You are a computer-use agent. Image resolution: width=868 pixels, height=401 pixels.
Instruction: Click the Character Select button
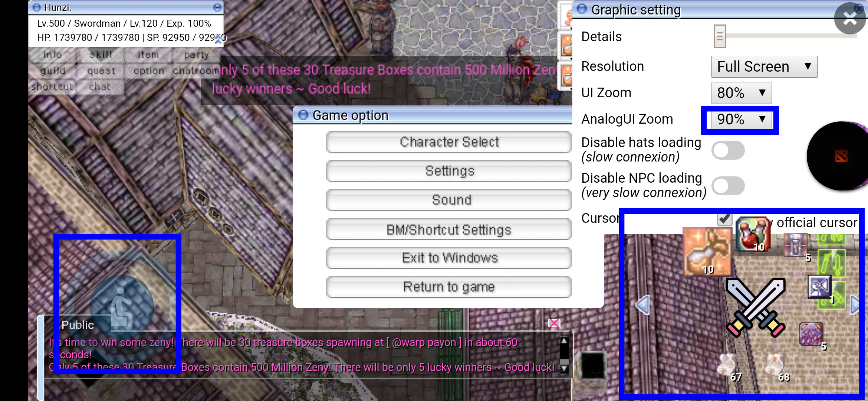click(x=448, y=142)
